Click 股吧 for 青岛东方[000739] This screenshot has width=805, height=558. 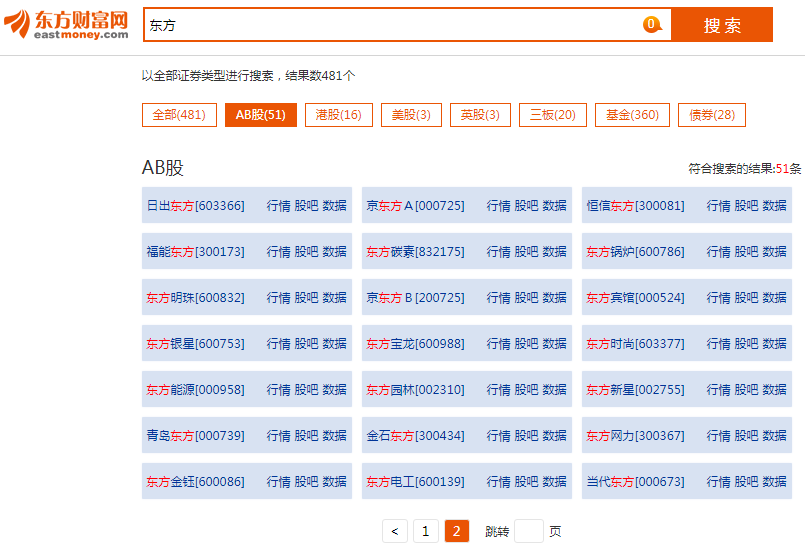tap(307, 435)
